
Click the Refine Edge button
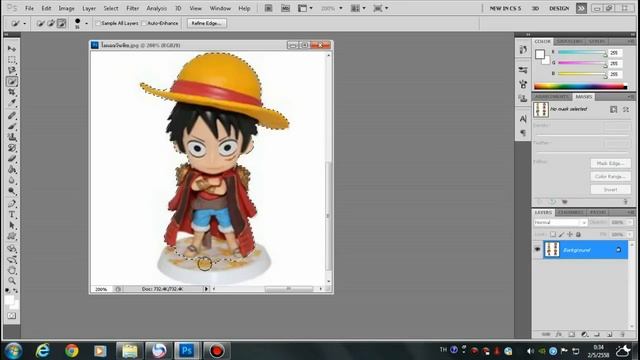[x=207, y=24]
